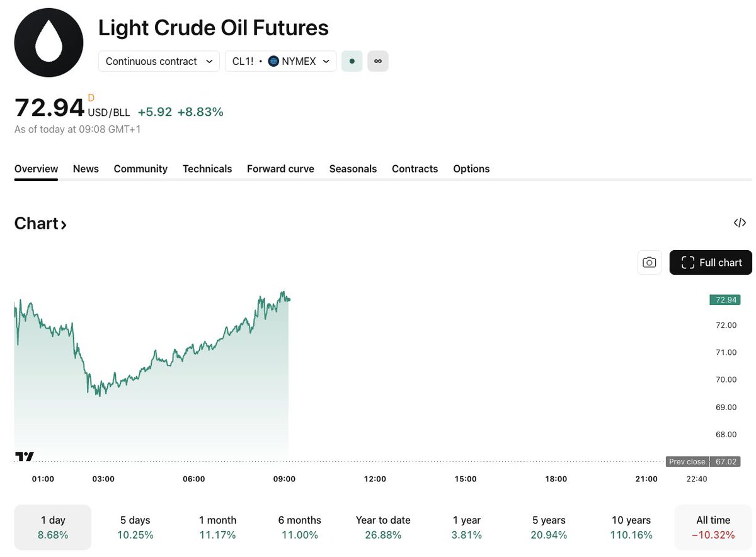
Task: Click the 03:00 time axis label
Action: [103, 479]
